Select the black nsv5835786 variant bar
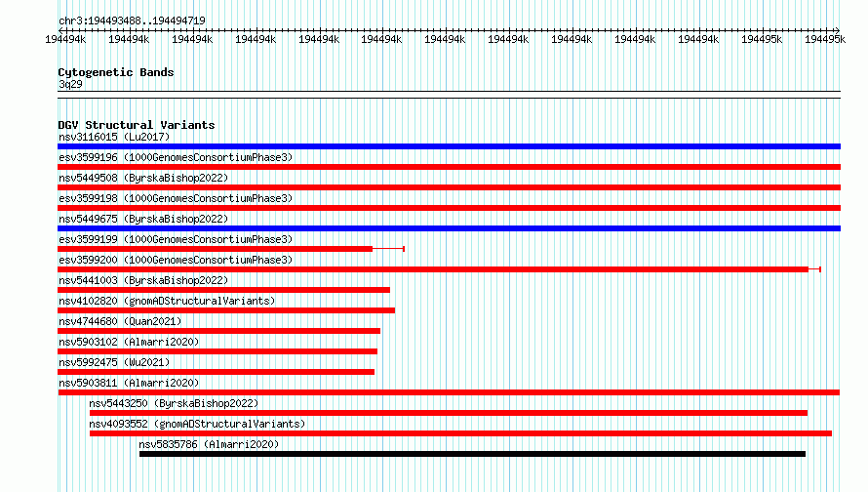 coord(472,454)
